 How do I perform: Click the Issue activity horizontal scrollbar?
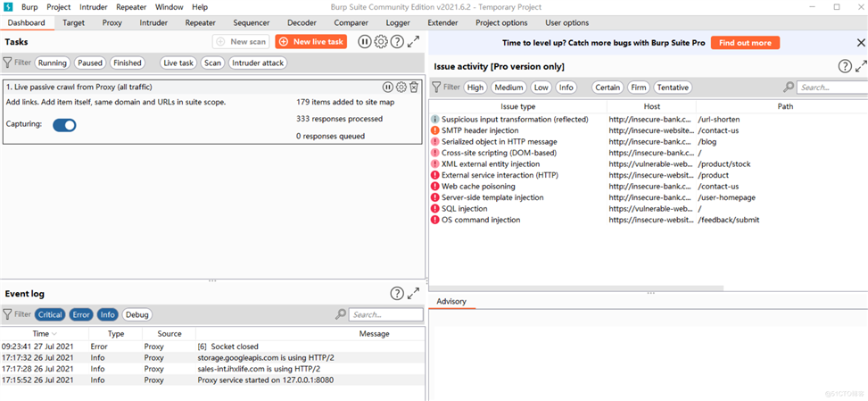tap(576, 288)
